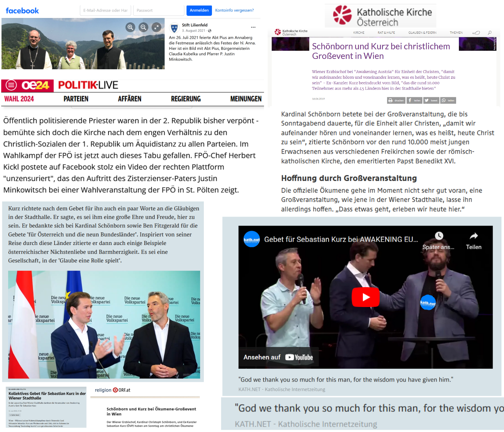Follow the Kontoinfo vergessen? link
The width and height of the screenshot is (504, 432).
[x=234, y=10]
